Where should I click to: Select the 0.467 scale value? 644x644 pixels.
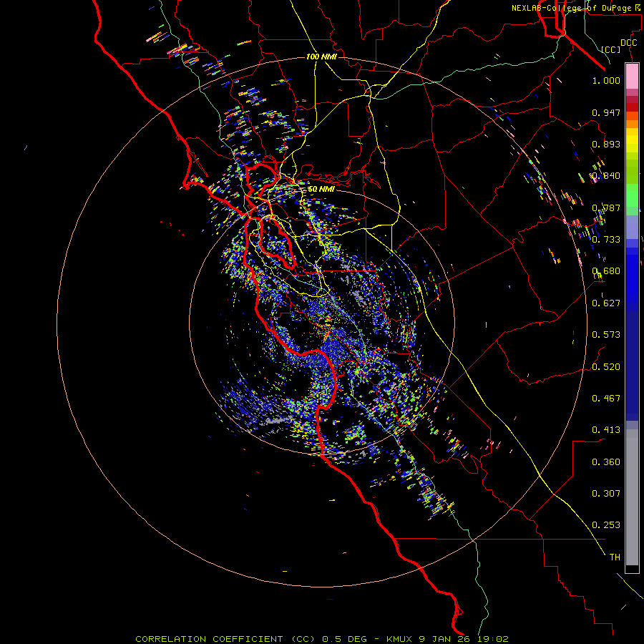click(x=606, y=399)
